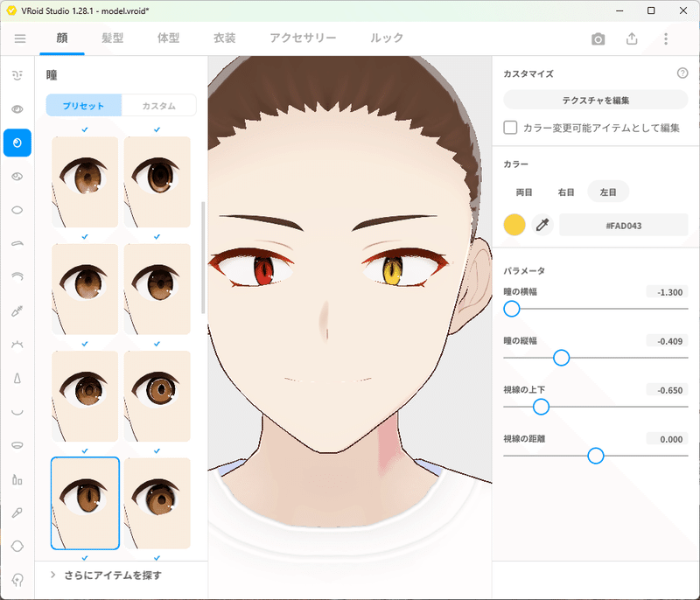
Task: Switch to the 体型 tab
Action: pyautogui.click(x=168, y=38)
